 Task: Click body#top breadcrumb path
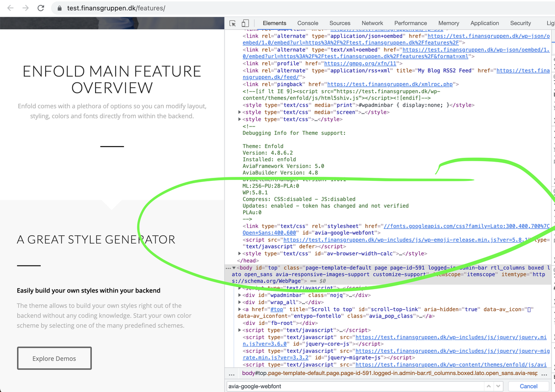[389, 373]
